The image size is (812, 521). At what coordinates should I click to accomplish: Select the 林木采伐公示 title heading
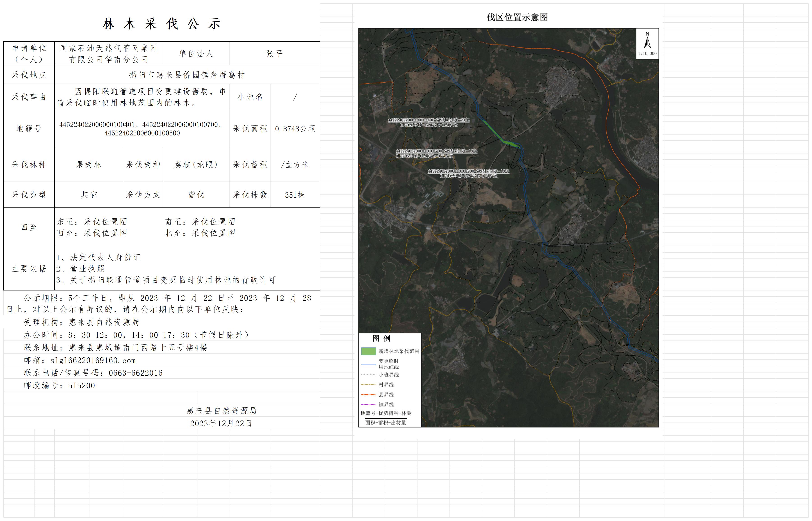point(162,24)
